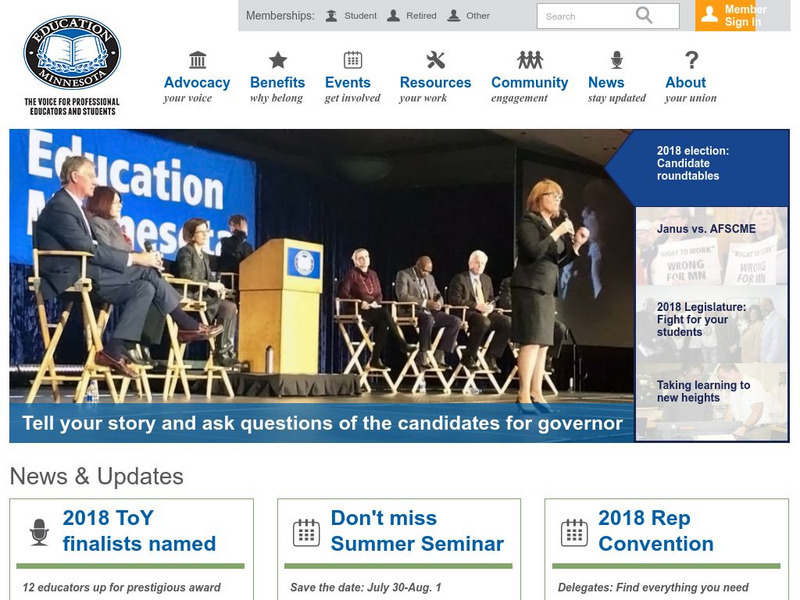Click the bank icon above Advocacy
The width and height of the screenshot is (800, 600).
pos(197,60)
